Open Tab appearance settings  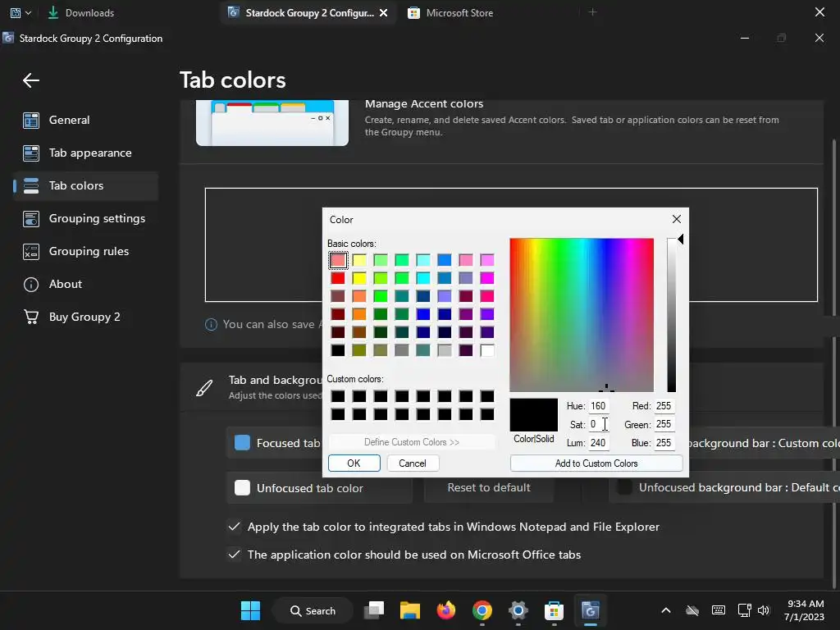point(85,153)
